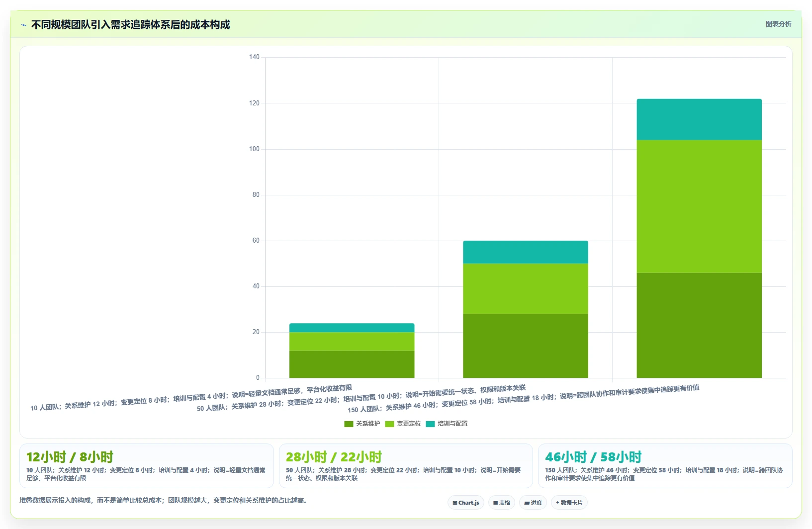Click the card heading 28小时 / 22小时

coord(334,457)
